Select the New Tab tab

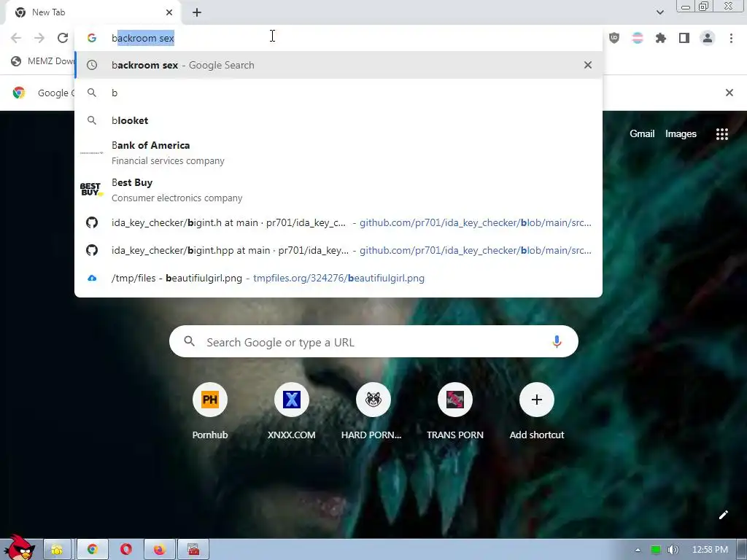[93, 12]
